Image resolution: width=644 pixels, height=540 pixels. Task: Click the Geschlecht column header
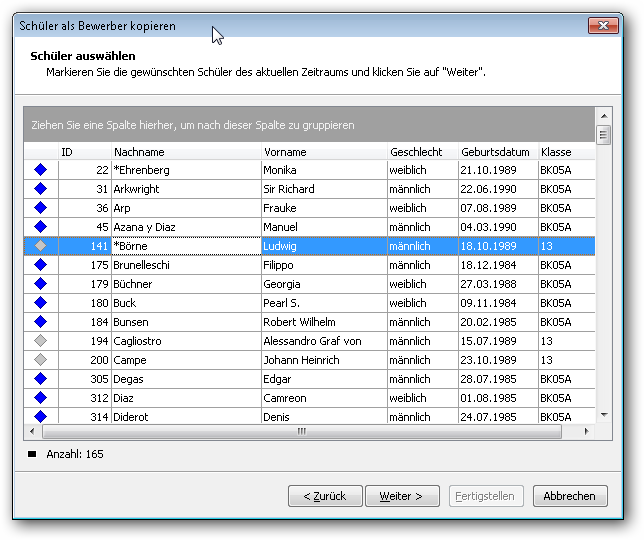coord(423,152)
